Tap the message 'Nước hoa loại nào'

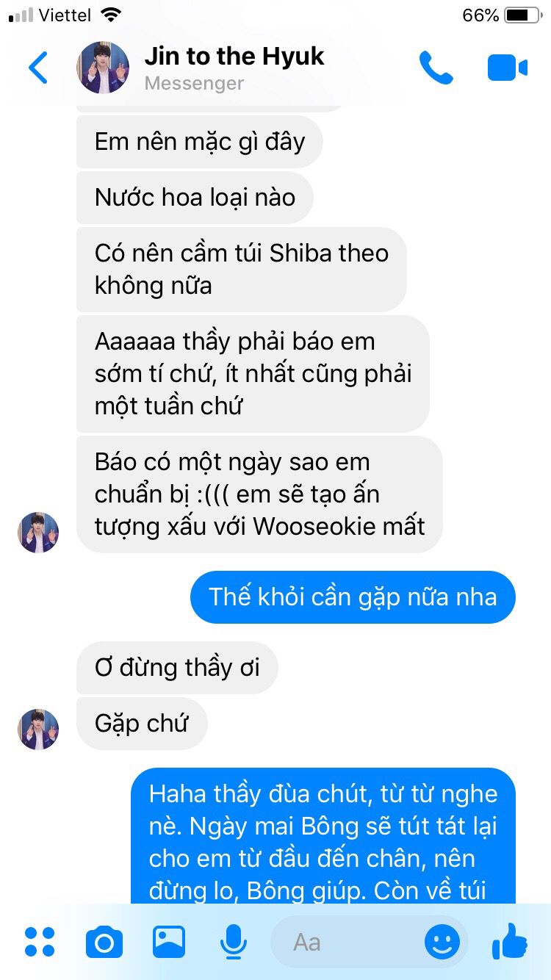(195, 197)
